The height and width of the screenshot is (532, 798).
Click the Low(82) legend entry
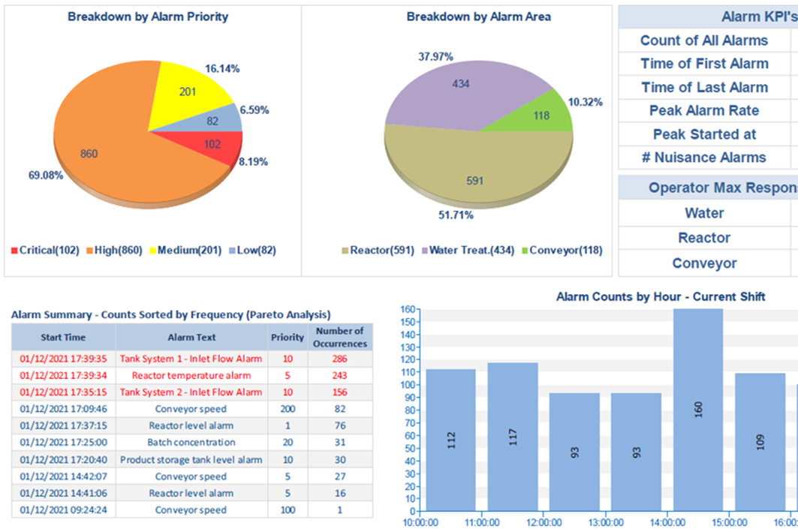pos(252,251)
